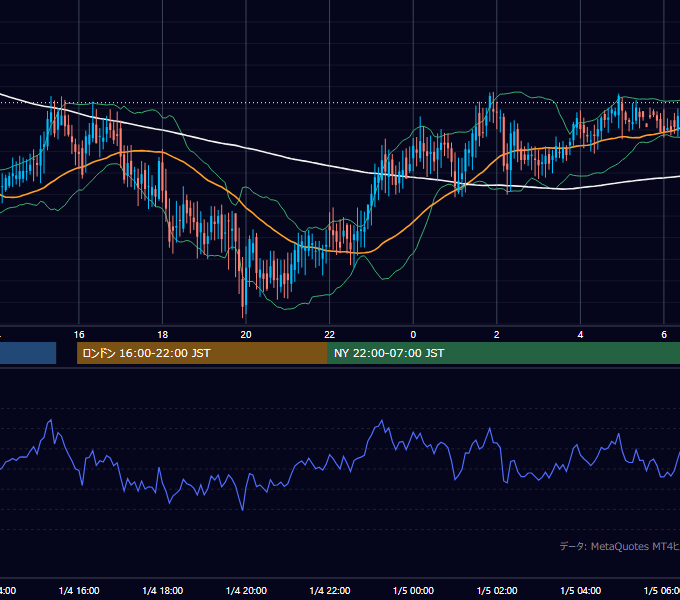The width and height of the screenshot is (680, 600).
Task: Click the lowest candlestick at 20:00
Action: tap(243, 286)
